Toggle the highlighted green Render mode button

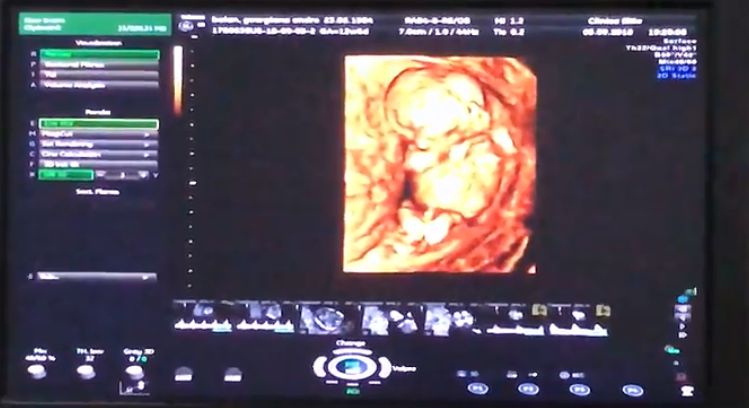(x=98, y=124)
